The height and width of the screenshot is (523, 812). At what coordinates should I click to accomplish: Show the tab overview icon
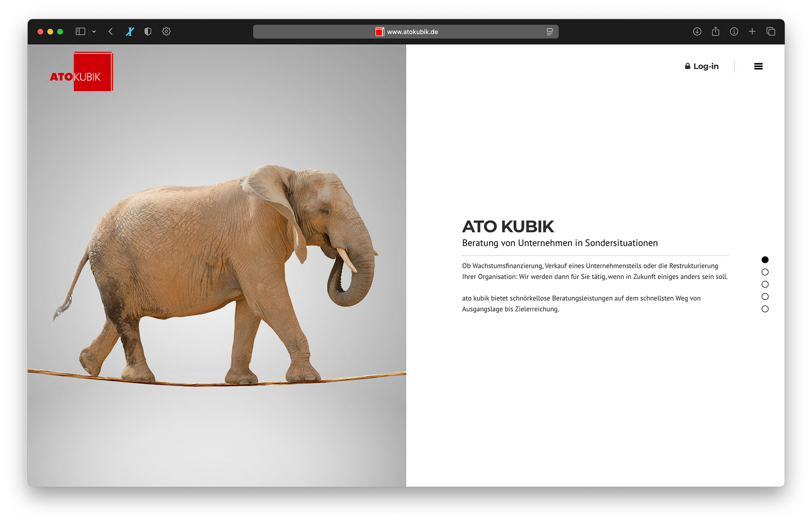click(x=771, y=32)
